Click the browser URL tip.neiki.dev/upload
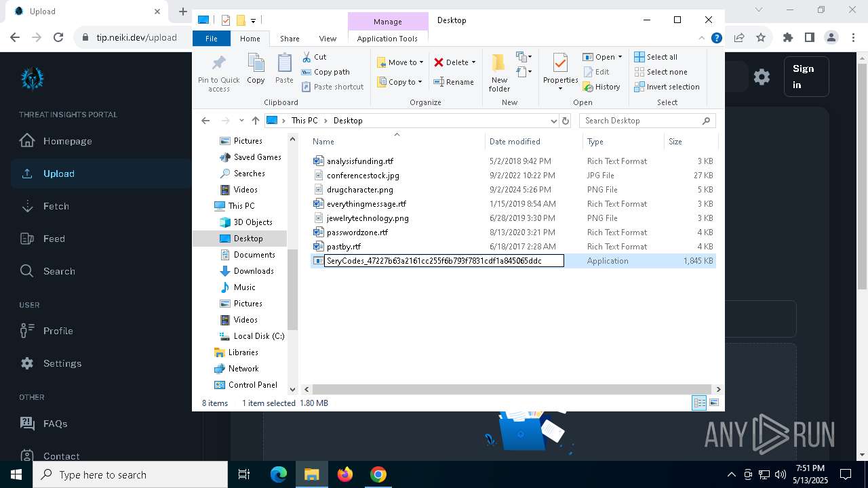The image size is (868, 488). (x=136, y=38)
